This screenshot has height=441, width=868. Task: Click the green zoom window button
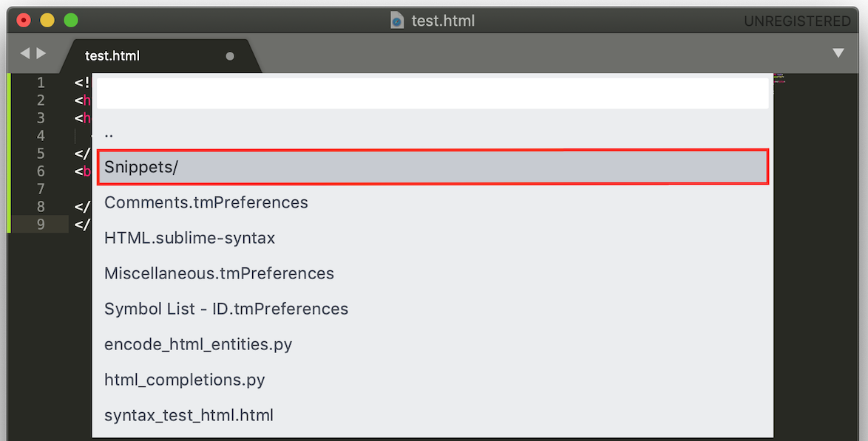[71, 21]
